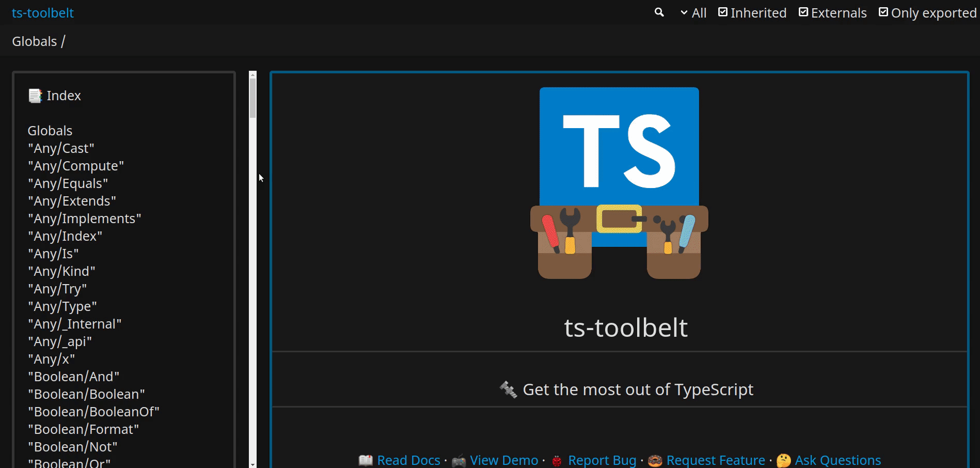Image resolution: width=980 pixels, height=468 pixels.
Task: Open "Boolean/Format" module
Action: [x=84, y=429]
